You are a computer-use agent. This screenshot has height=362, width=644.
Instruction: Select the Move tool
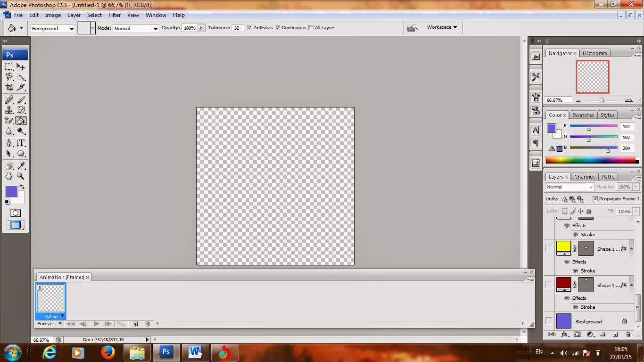coord(21,66)
